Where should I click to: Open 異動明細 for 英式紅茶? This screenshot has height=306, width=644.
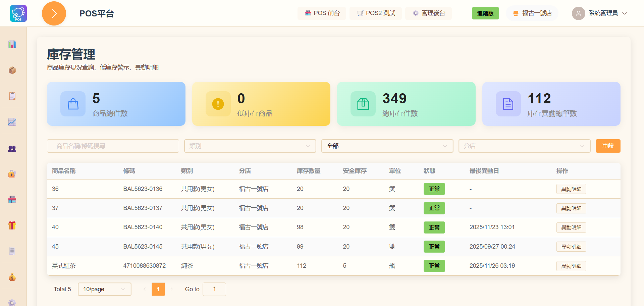tap(571, 266)
